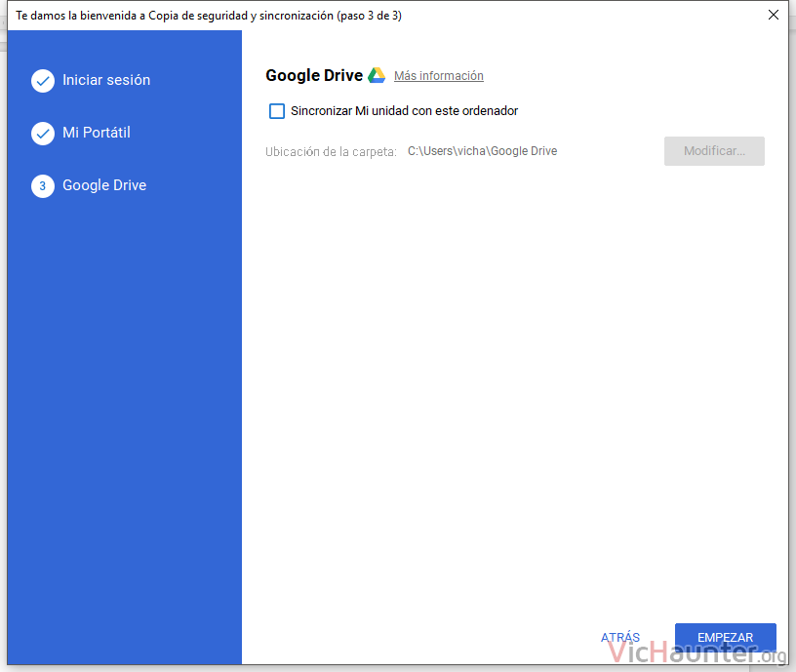
Task: Click the step 3 circle icon
Action: [x=43, y=186]
